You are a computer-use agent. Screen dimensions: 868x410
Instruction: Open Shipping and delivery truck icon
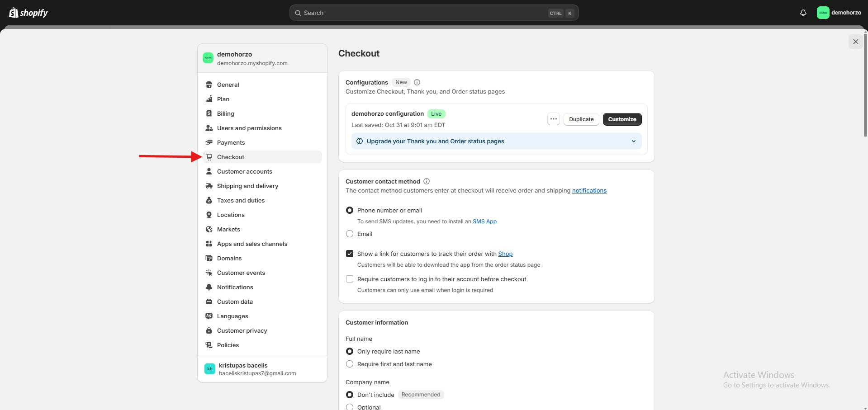(x=209, y=186)
